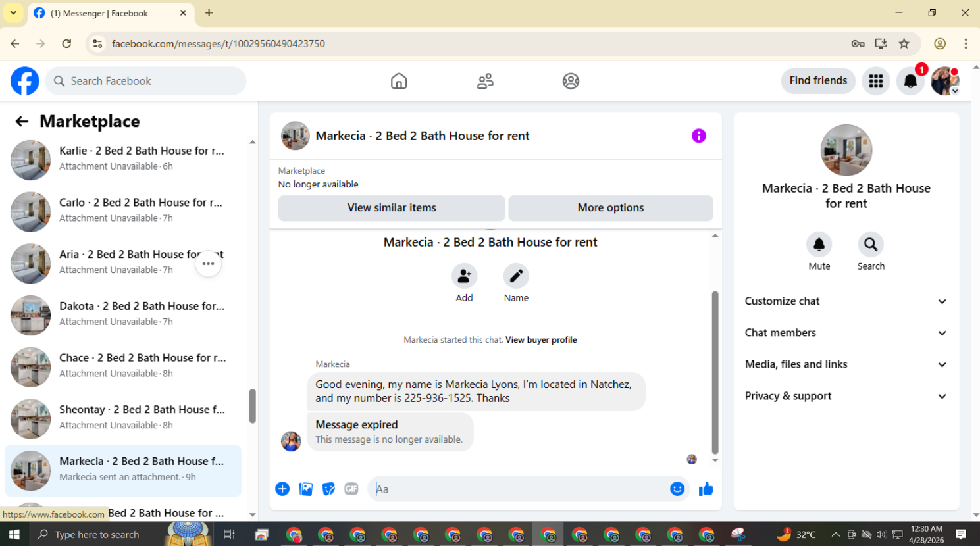Screen dimensions: 980x546
Task: Open Karlie 2 Bed 2 Bath chat
Action: pyautogui.click(x=123, y=160)
